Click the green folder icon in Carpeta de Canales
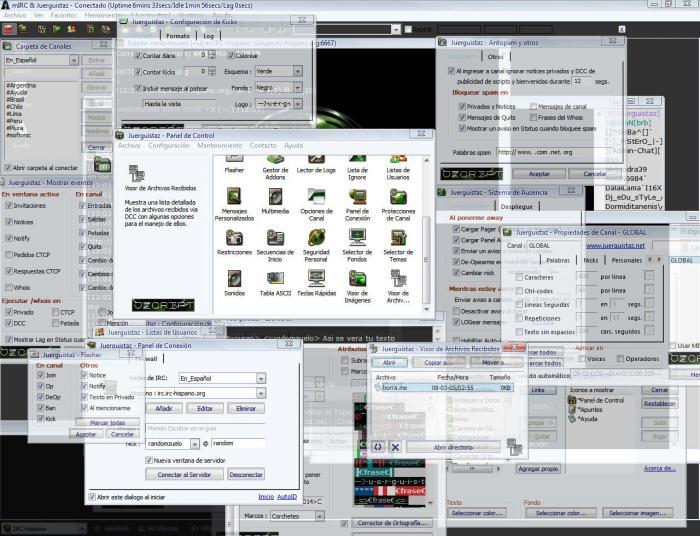The width and height of the screenshot is (700, 536). (x=102, y=165)
